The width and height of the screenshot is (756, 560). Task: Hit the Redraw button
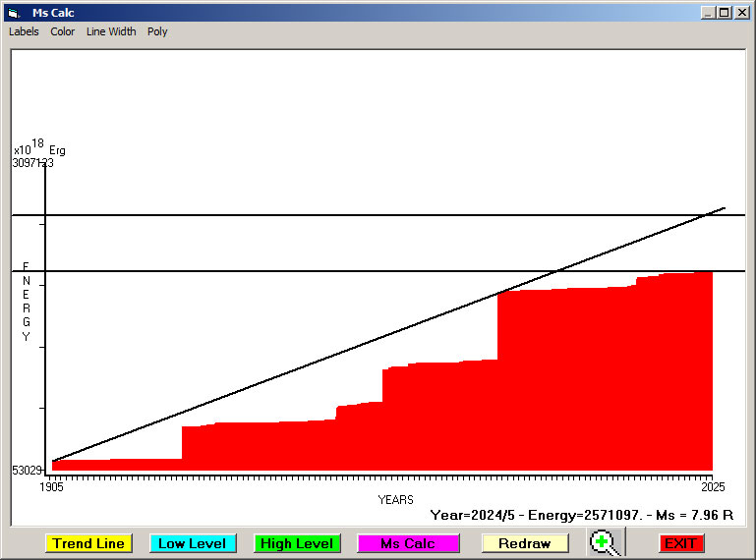(524, 543)
